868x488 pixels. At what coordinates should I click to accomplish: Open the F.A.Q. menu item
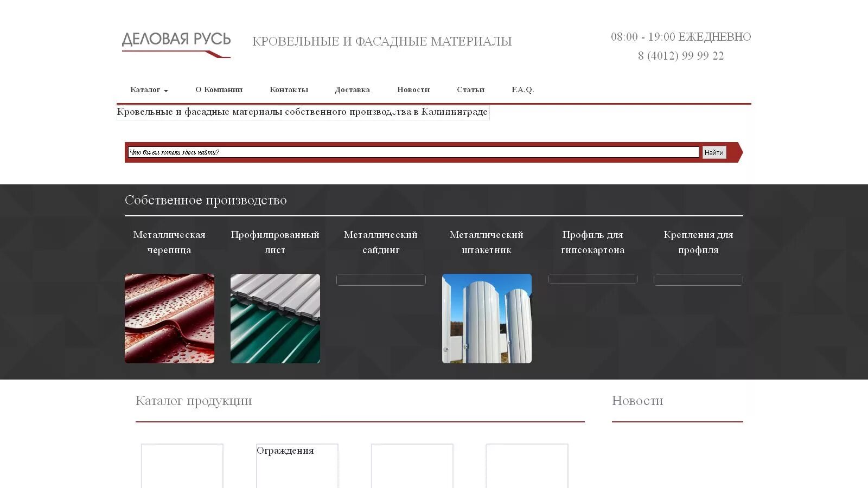(x=523, y=89)
